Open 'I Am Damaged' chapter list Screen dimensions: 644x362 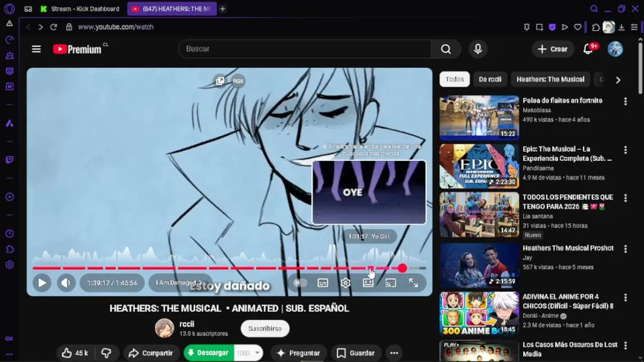coord(179,283)
